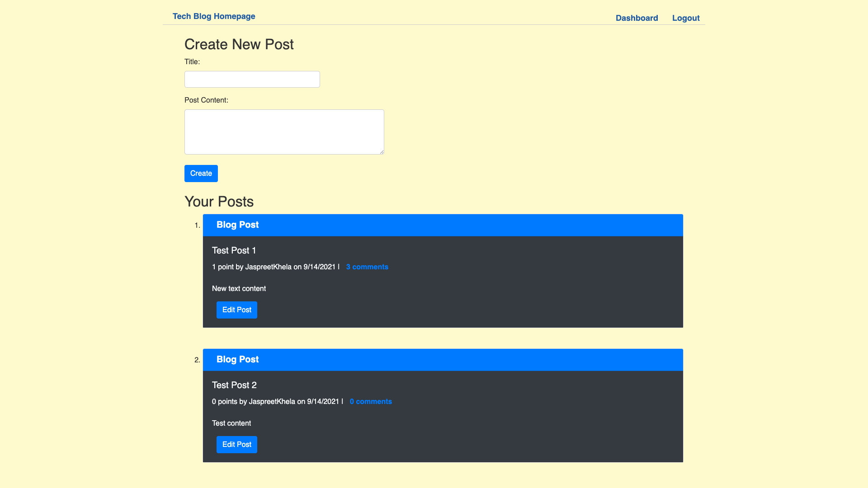Click Edit Post under Test Post 1
868x488 pixels.
coord(236,310)
